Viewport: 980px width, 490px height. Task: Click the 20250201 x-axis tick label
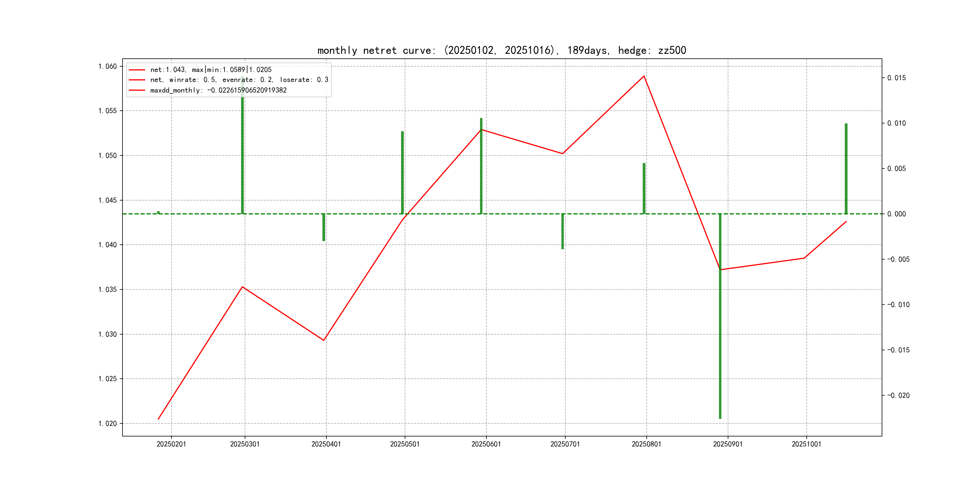pos(171,444)
